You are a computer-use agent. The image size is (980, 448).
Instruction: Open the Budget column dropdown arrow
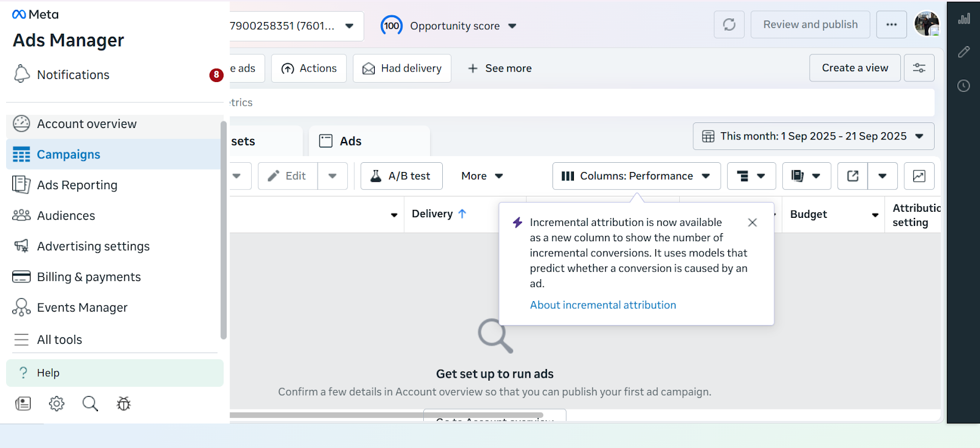tap(875, 215)
